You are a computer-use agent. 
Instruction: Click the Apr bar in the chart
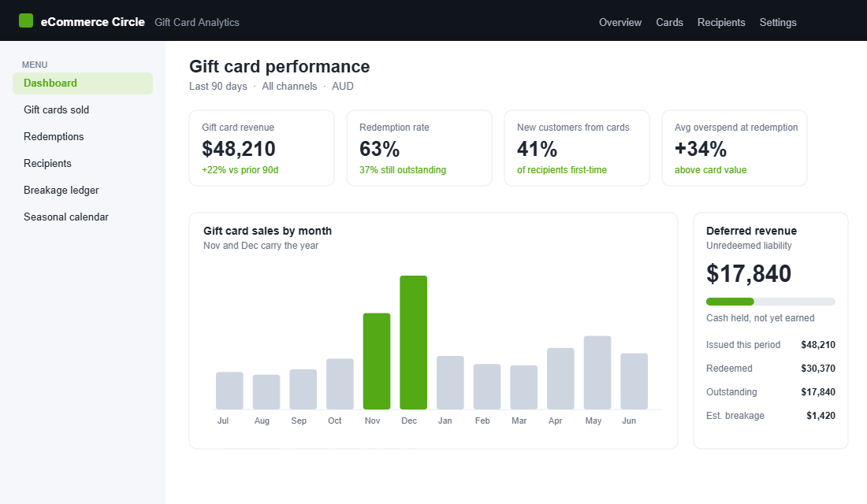click(x=560, y=379)
